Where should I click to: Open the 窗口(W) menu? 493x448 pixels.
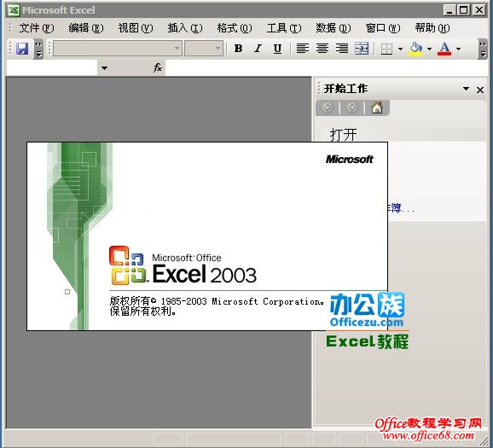coord(383,28)
